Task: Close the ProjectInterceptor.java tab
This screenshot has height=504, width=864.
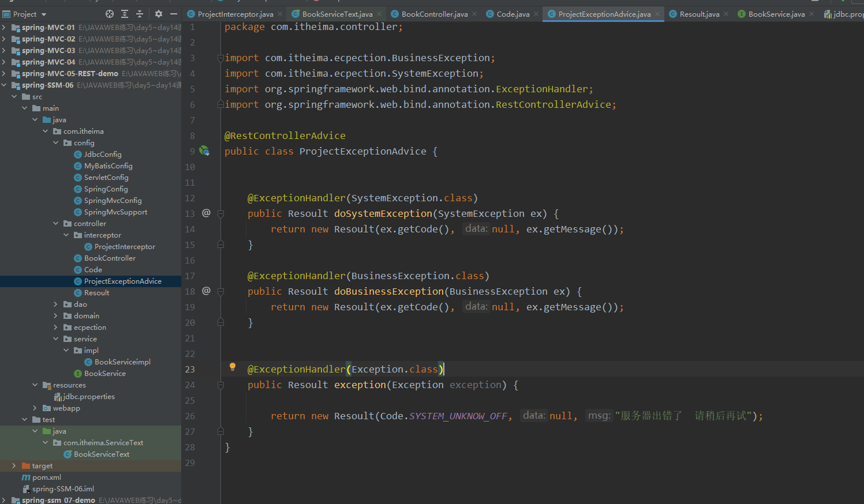Action: tap(280, 14)
